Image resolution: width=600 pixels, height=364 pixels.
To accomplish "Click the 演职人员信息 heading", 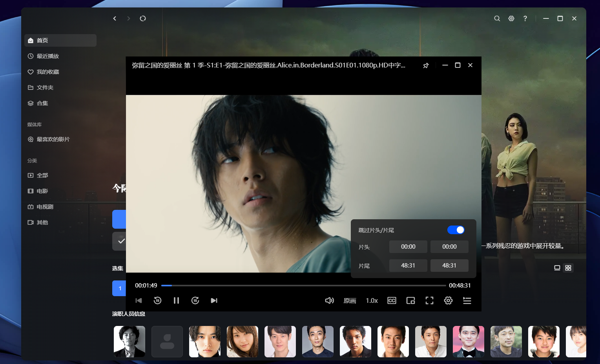I will point(129,314).
